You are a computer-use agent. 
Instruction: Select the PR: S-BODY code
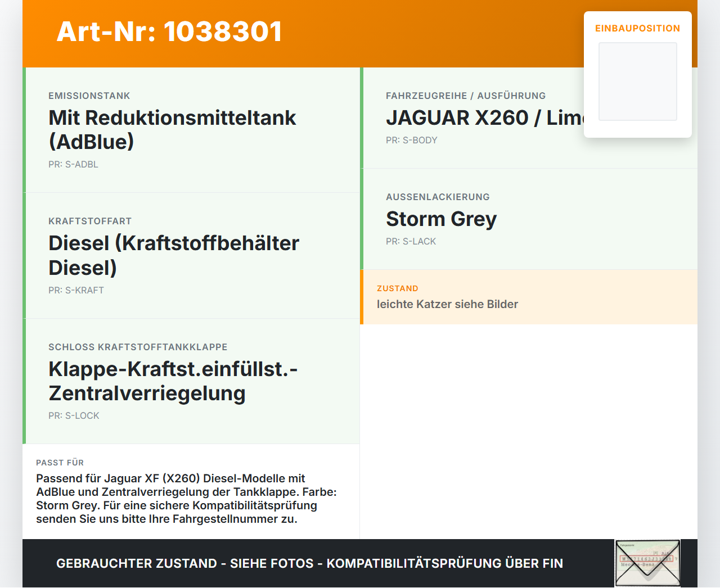(x=411, y=140)
